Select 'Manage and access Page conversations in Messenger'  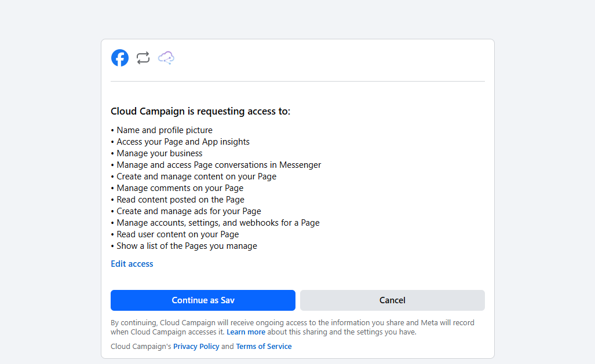pyautogui.click(x=219, y=165)
